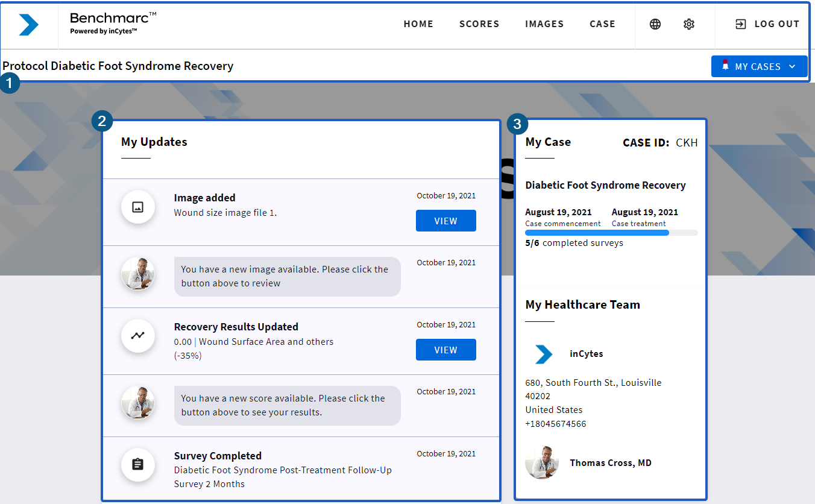Open the Case menu

(x=602, y=24)
